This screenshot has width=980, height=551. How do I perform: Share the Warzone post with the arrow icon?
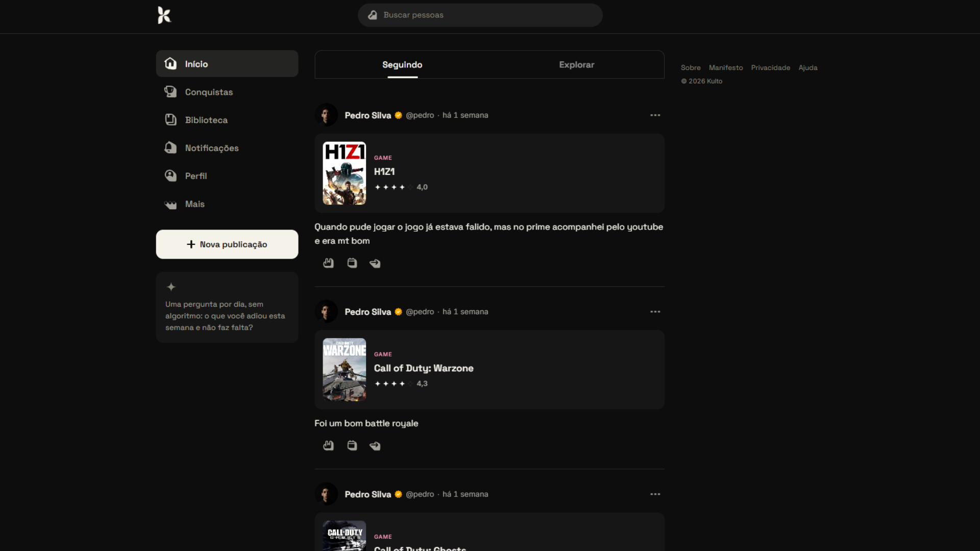[375, 446]
